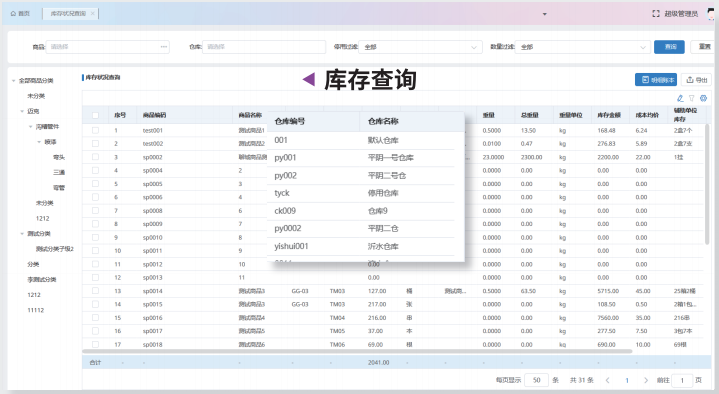This screenshot has height=394, width=719.
Task: Click the 导出 export button
Action: 696,80
